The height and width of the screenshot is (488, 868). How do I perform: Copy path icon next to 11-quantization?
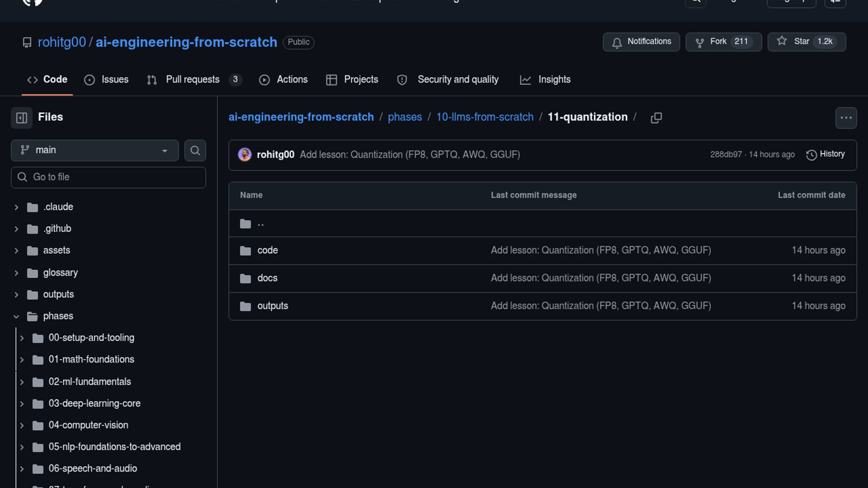point(656,118)
